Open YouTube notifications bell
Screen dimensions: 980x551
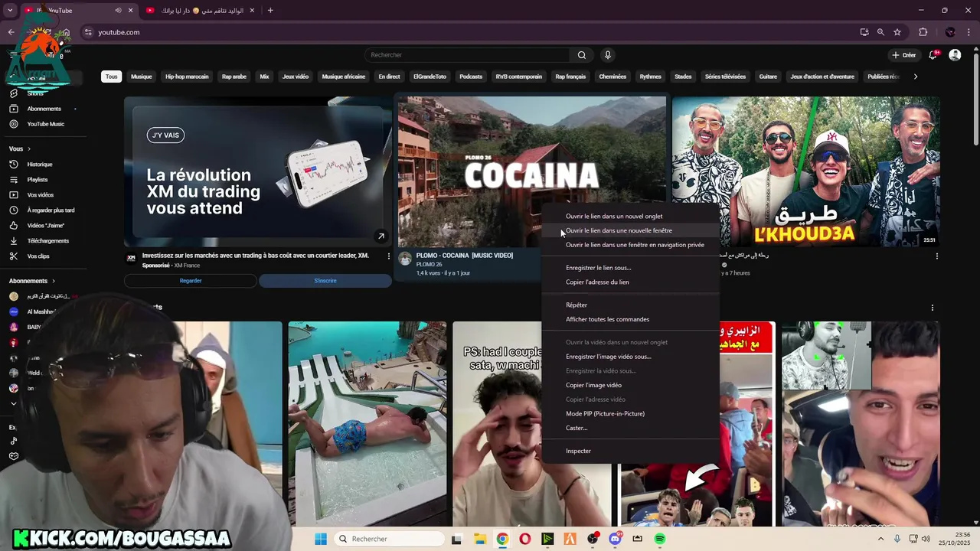point(933,55)
